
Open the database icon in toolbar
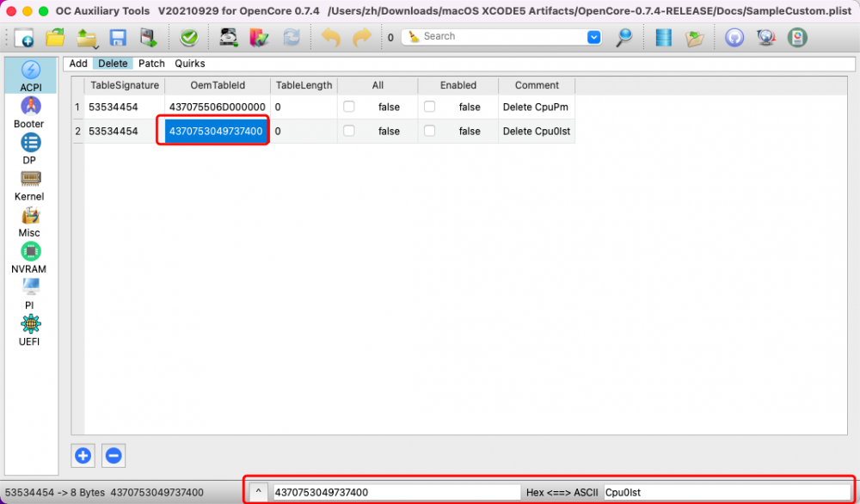tap(664, 37)
